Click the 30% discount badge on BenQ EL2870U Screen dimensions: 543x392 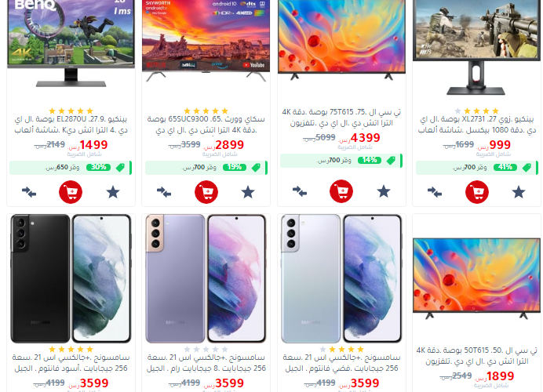tap(98, 168)
